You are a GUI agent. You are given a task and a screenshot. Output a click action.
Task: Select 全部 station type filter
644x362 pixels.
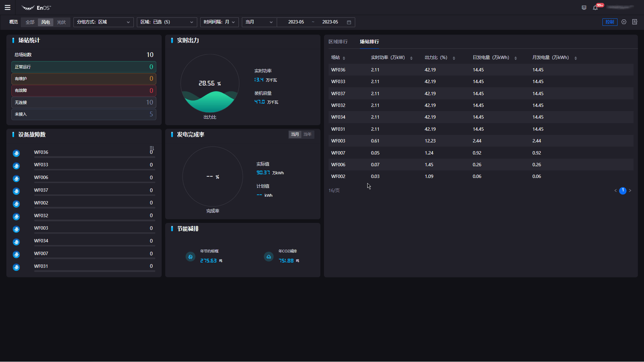tap(30, 22)
